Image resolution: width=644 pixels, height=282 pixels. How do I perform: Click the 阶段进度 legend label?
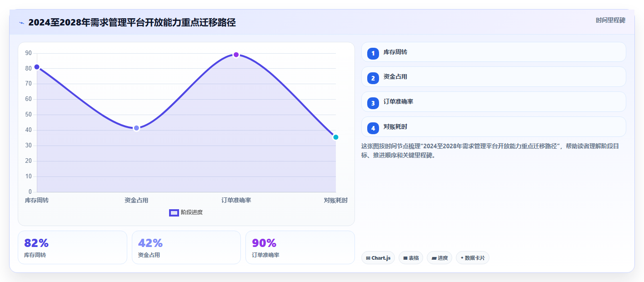coord(192,212)
